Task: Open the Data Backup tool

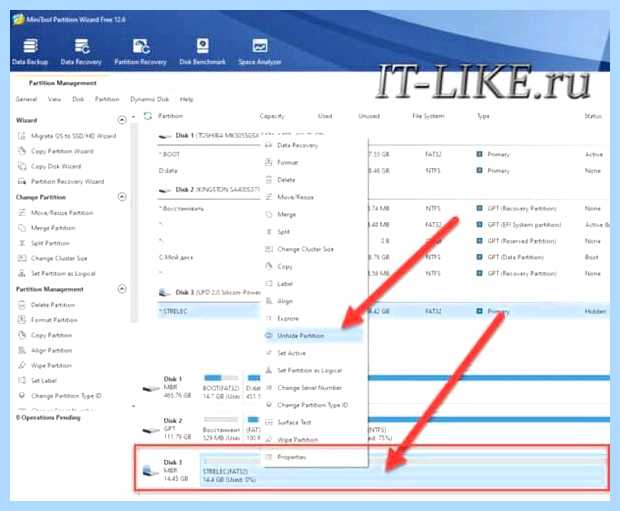Action: tap(30, 51)
